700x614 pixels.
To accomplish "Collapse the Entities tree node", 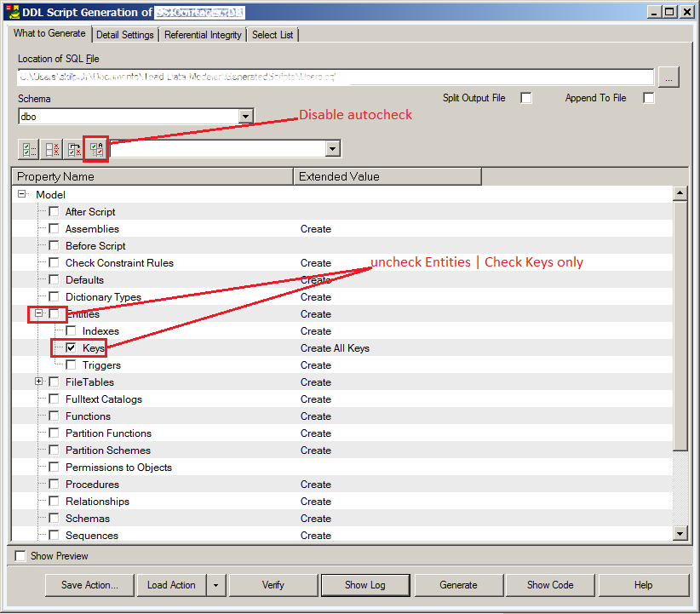I will click(39, 314).
